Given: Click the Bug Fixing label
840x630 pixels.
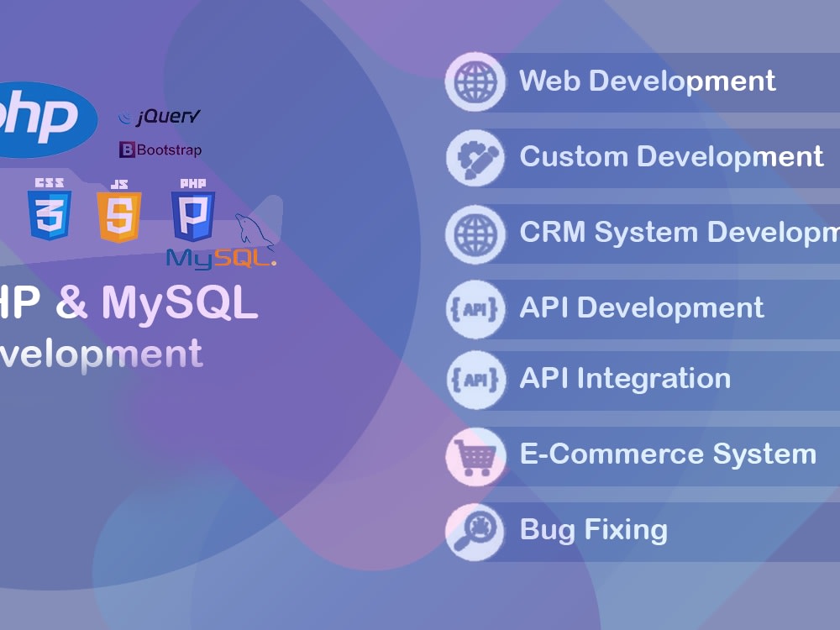Looking at the screenshot, I should (592, 530).
